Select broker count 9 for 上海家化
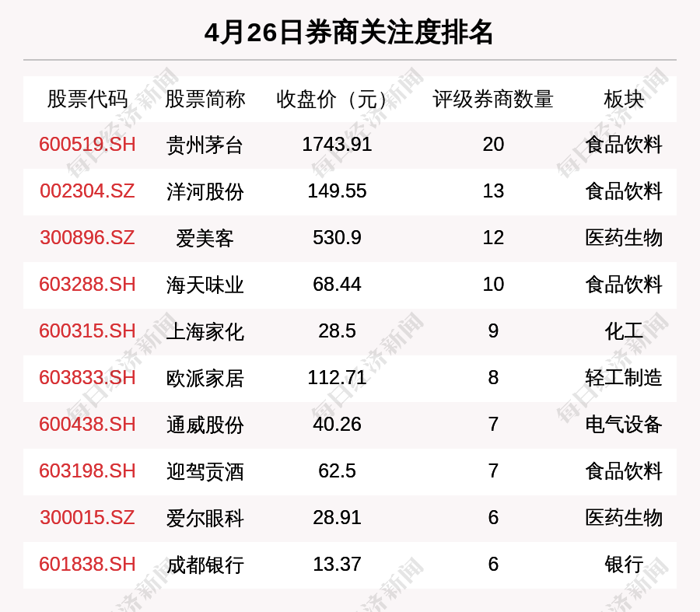The height and width of the screenshot is (612, 700). [493, 331]
